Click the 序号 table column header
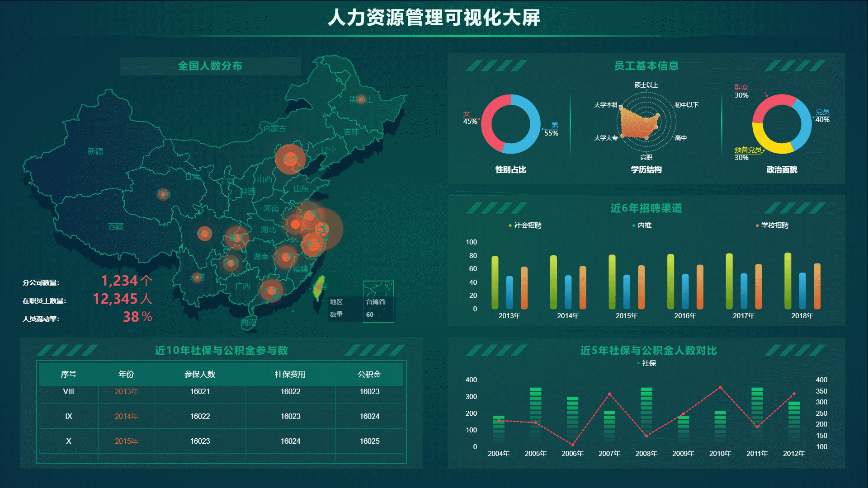The image size is (868, 488). 69,374
